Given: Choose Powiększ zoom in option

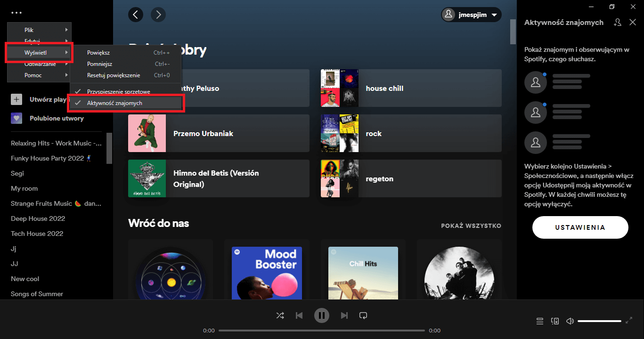Looking at the screenshot, I should (x=126, y=53).
